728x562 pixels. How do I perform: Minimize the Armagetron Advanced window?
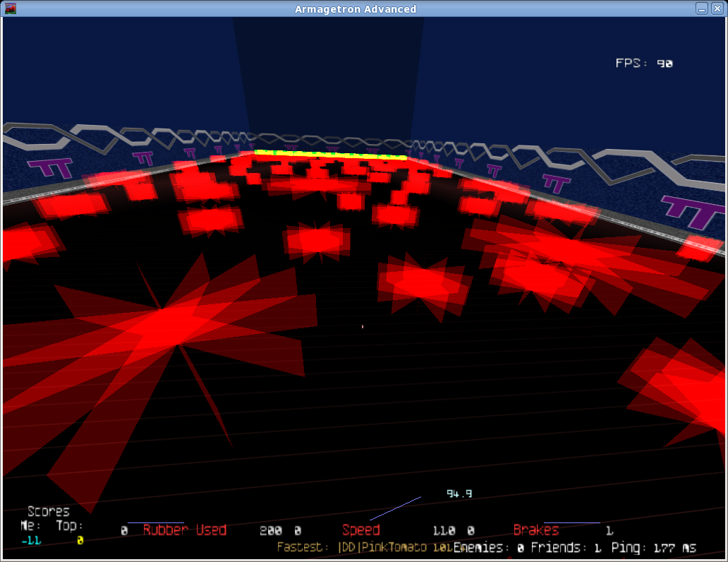[x=701, y=9]
